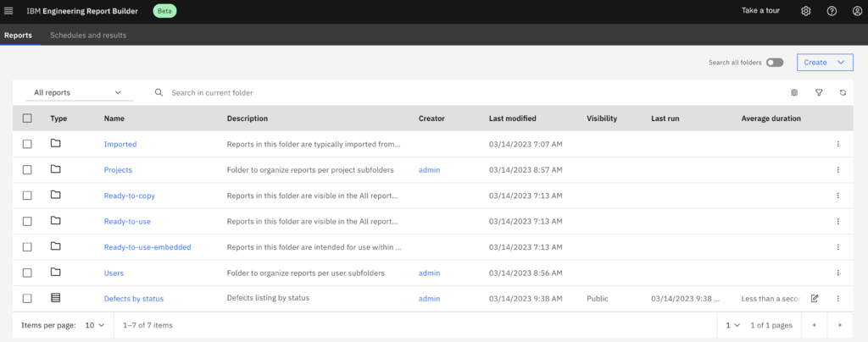Open the Ready-to-use-embedded folder link
Screen dimensions: 868x342
(147, 247)
